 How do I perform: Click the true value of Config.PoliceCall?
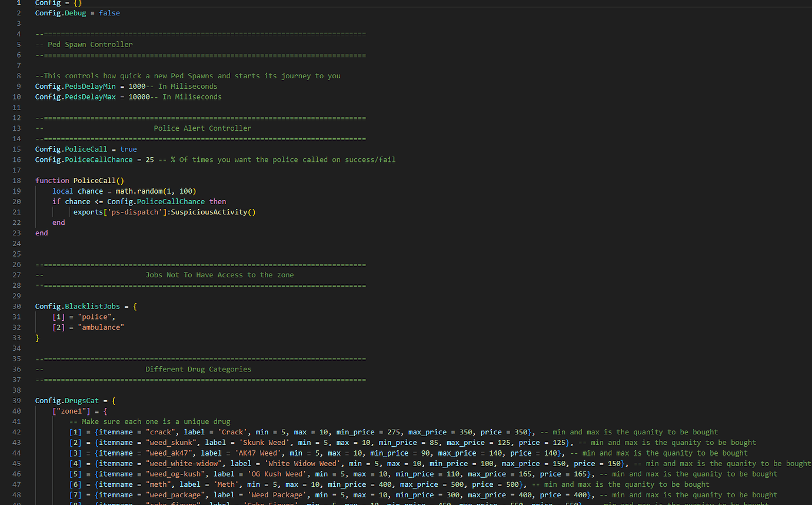(x=128, y=149)
